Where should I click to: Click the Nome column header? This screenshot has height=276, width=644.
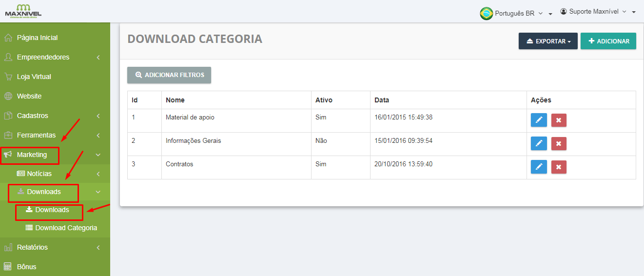[x=175, y=100]
